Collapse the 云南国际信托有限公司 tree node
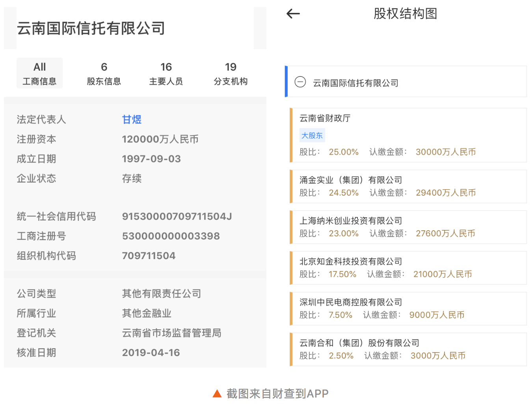The image size is (532, 407). click(300, 82)
